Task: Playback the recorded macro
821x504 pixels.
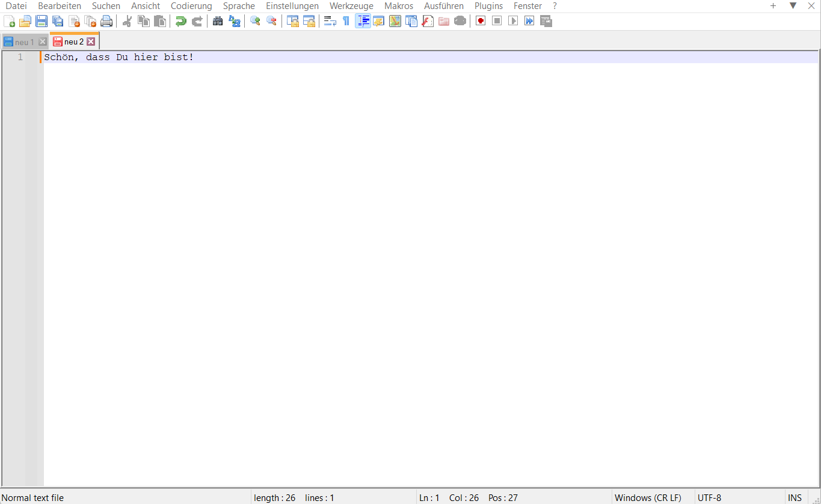Action: (x=512, y=20)
